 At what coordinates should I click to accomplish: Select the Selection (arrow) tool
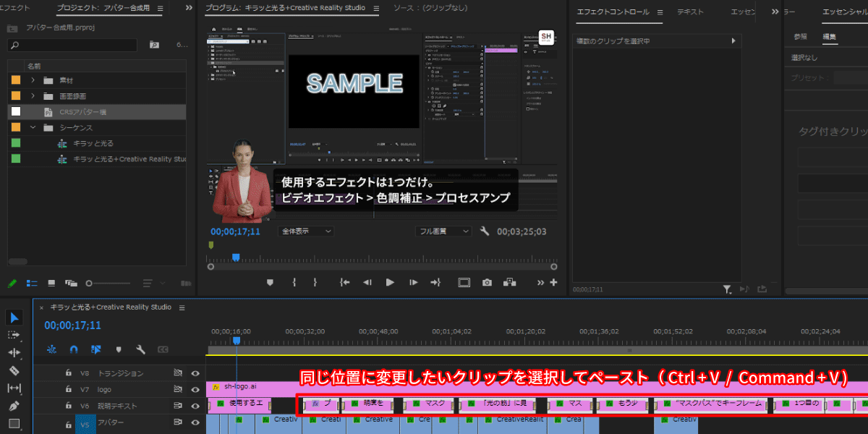click(14, 317)
